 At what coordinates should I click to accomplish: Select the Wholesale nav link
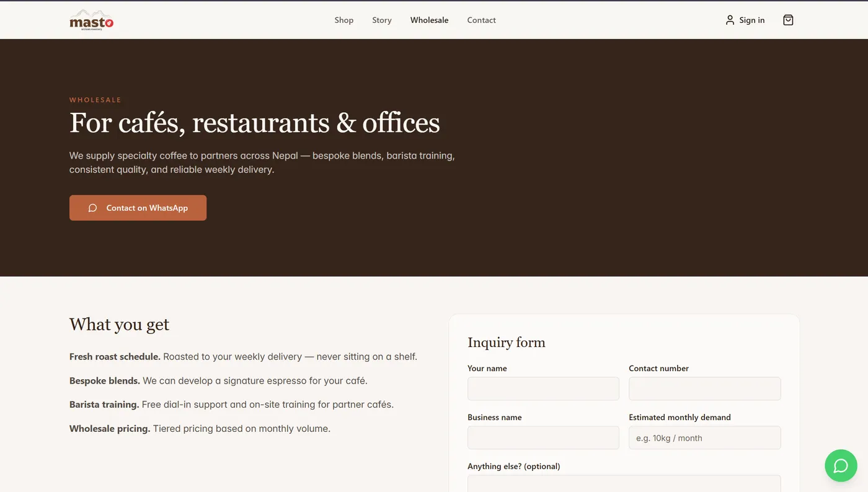[x=429, y=20]
